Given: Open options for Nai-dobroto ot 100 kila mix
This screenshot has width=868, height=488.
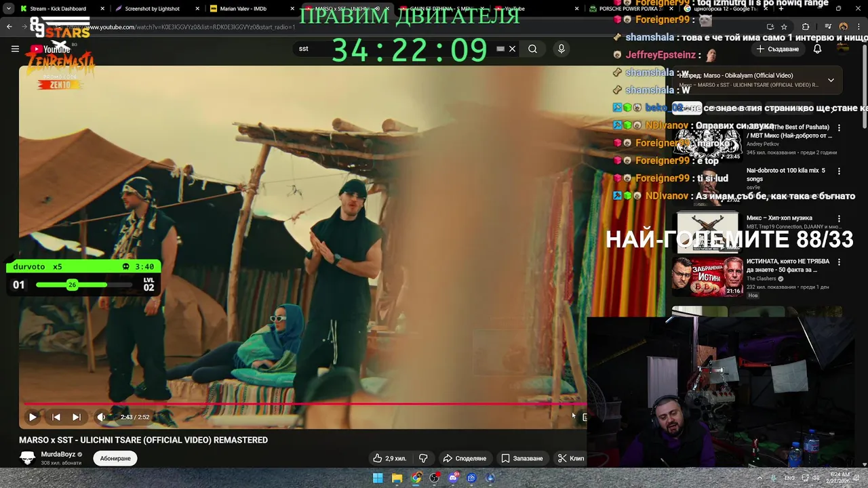Looking at the screenshot, I should click(839, 171).
